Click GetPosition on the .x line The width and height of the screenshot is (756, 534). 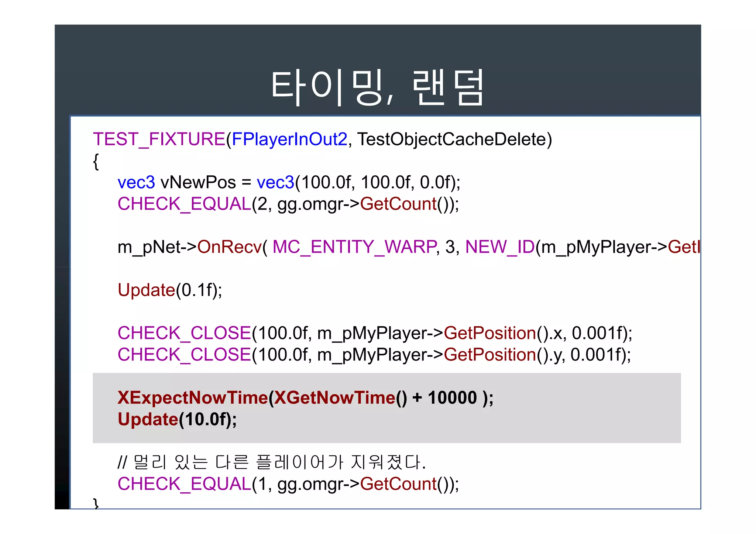tap(490, 333)
